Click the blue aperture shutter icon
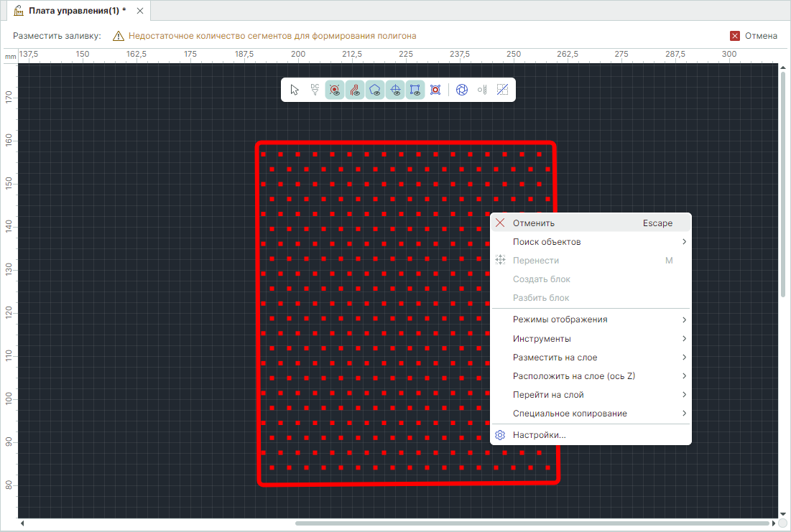Viewport: 791px width, 532px height. tap(463, 90)
